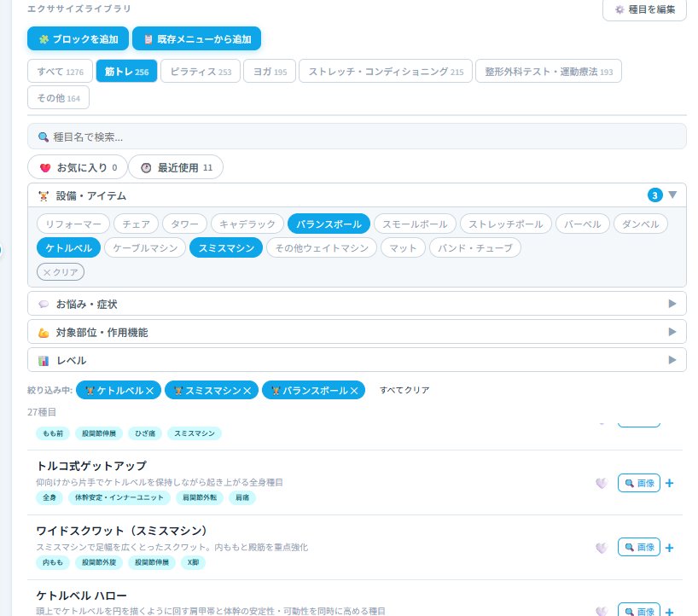
Task: Toggle ケーブルマシン equipment filter
Action: coord(145,248)
